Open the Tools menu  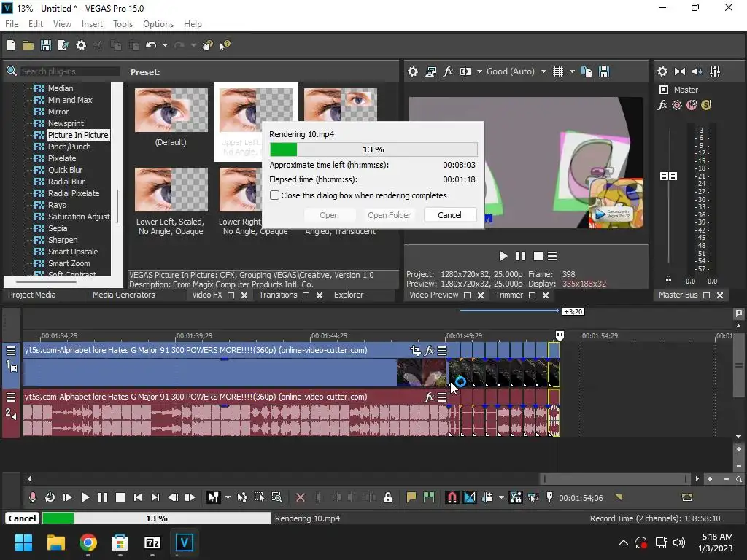point(123,24)
